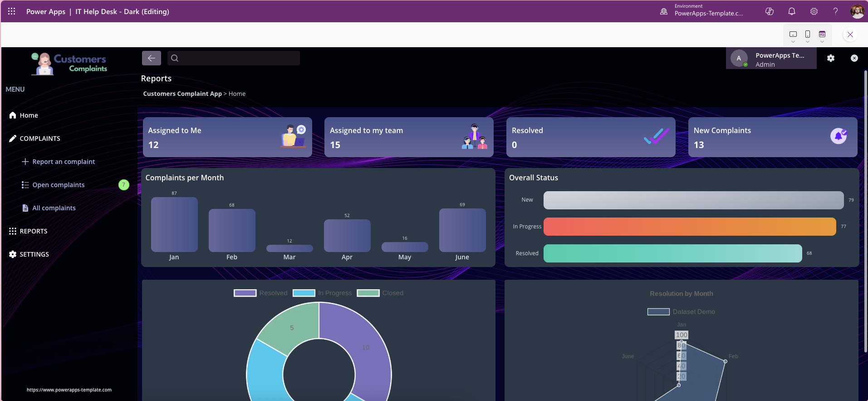Open in-app settings gear icon

(x=831, y=58)
